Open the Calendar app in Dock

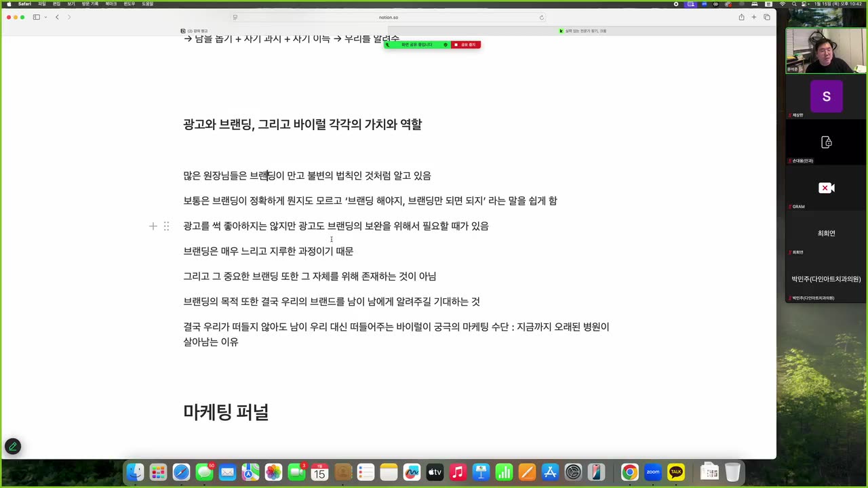coord(319,472)
